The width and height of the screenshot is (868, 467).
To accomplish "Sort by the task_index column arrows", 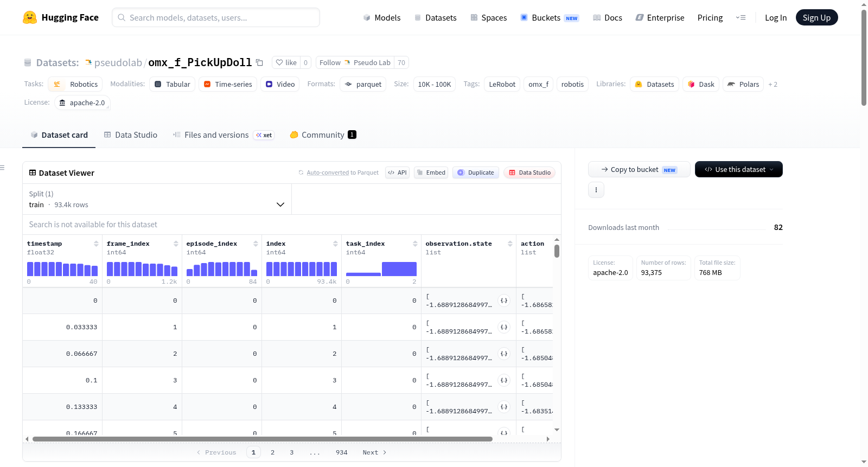I will click(x=415, y=244).
